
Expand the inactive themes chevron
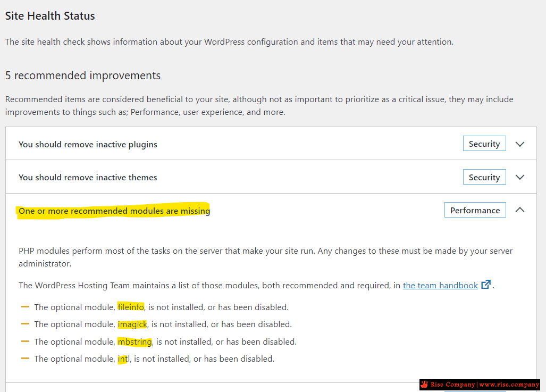tap(519, 177)
